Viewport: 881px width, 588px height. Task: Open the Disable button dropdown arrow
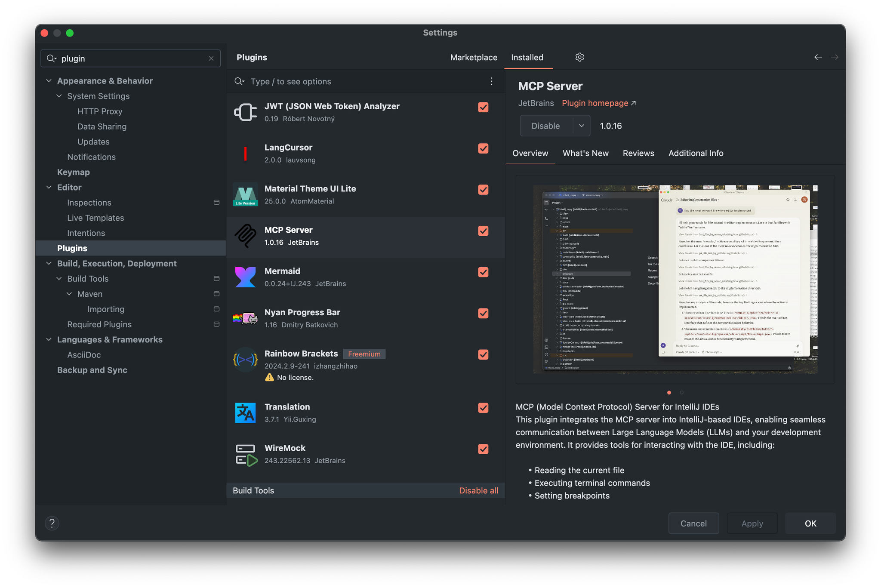(x=582, y=126)
